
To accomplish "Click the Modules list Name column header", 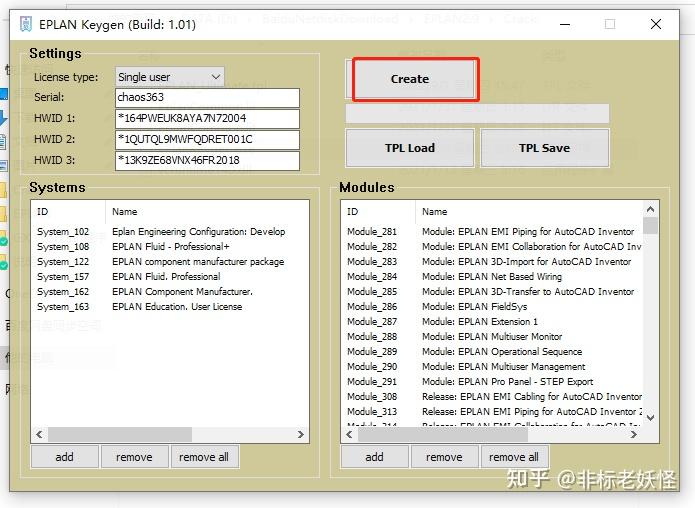I will (x=529, y=212).
